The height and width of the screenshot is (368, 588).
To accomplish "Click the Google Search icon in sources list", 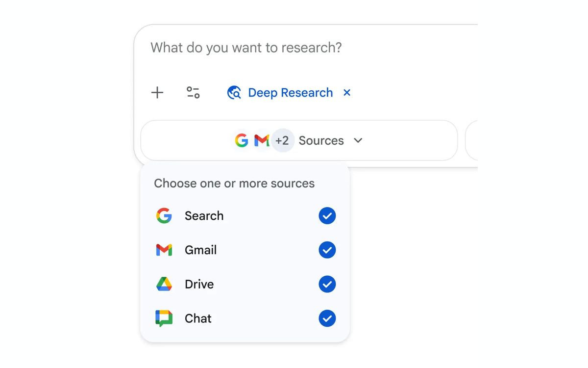I will pyautogui.click(x=164, y=215).
